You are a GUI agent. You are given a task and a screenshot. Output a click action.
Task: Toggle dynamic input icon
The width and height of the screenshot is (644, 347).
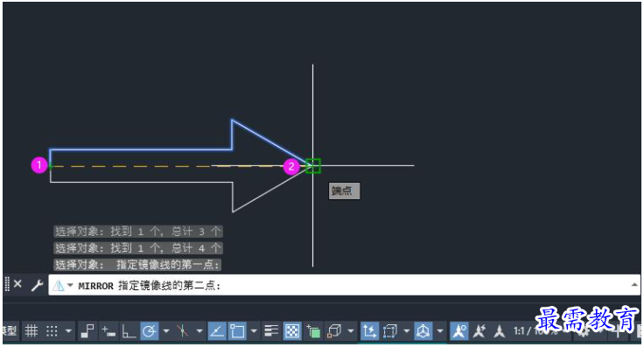pyautogui.click(x=108, y=331)
